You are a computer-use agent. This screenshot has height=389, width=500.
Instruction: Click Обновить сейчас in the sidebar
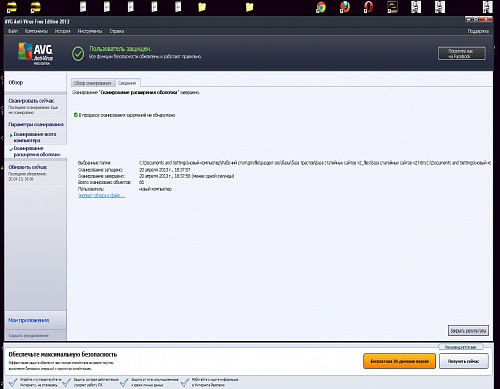[28, 167]
